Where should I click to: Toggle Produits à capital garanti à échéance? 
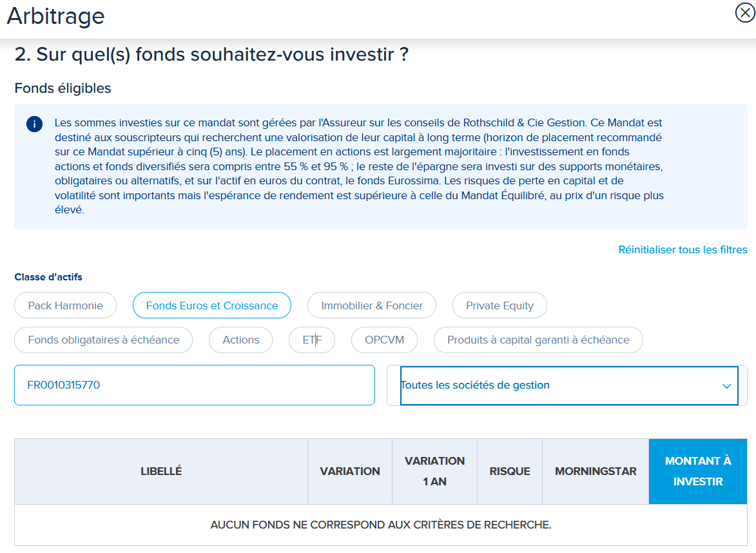coord(538,340)
